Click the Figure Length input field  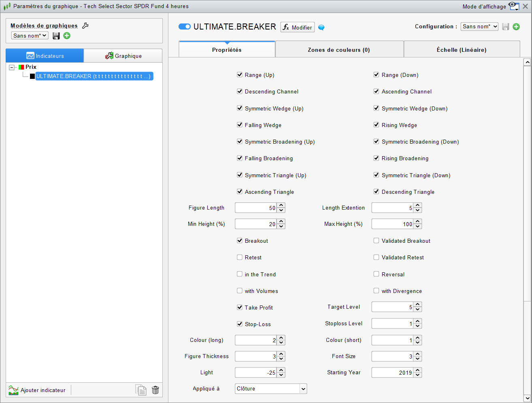coord(256,208)
